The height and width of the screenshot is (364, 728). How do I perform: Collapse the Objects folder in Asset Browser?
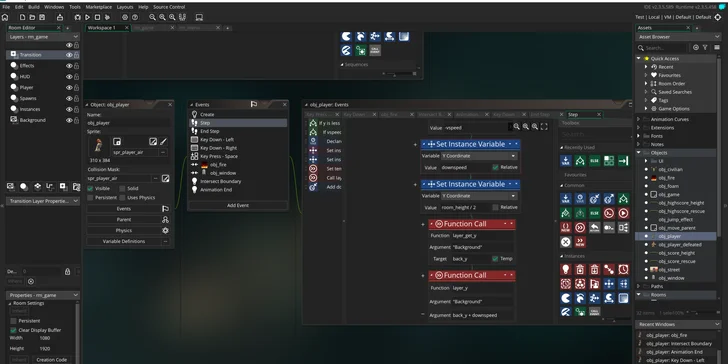(638, 153)
